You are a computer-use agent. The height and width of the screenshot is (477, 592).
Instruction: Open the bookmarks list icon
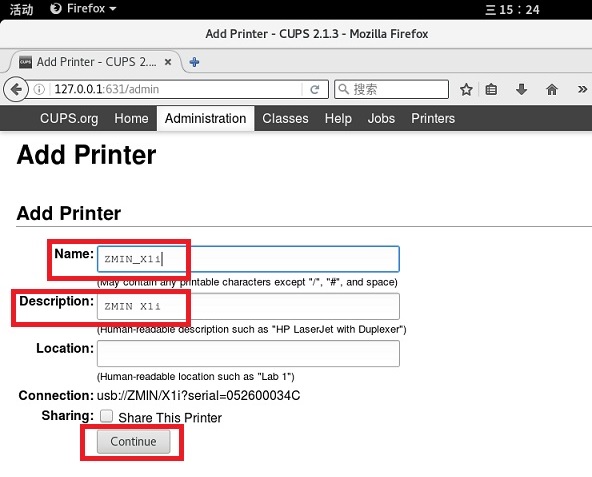[x=491, y=90]
